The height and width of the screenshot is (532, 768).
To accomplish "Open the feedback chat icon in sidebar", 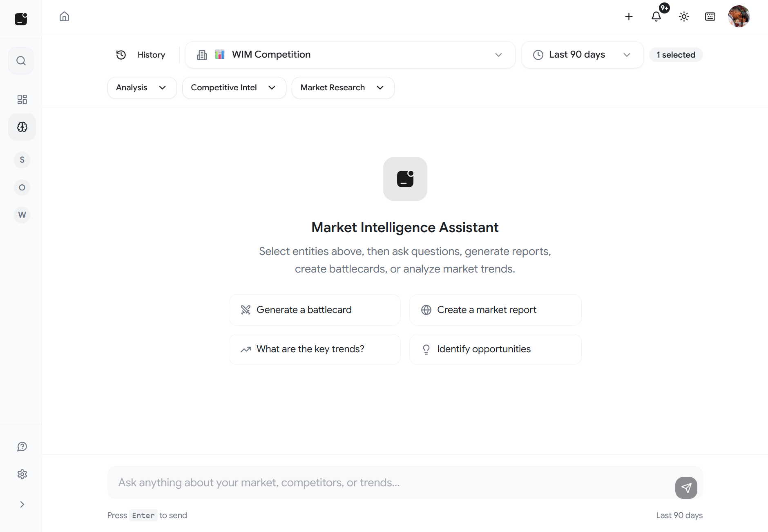I will pyautogui.click(x=22, y=447).
